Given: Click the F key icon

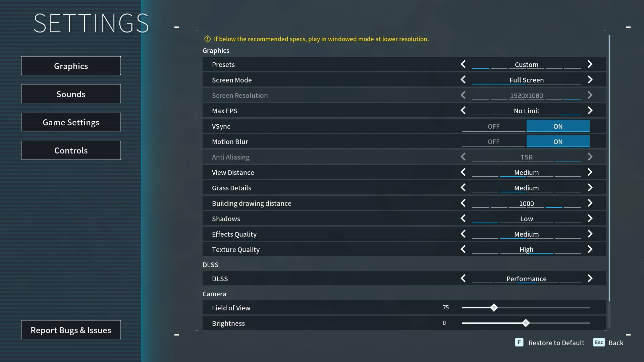Looking at the screenshot, I should [x=519, y=342].
